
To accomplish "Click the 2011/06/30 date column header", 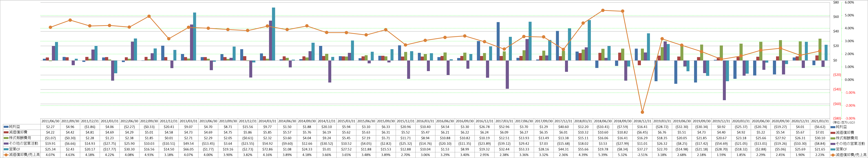I will 50,121.
